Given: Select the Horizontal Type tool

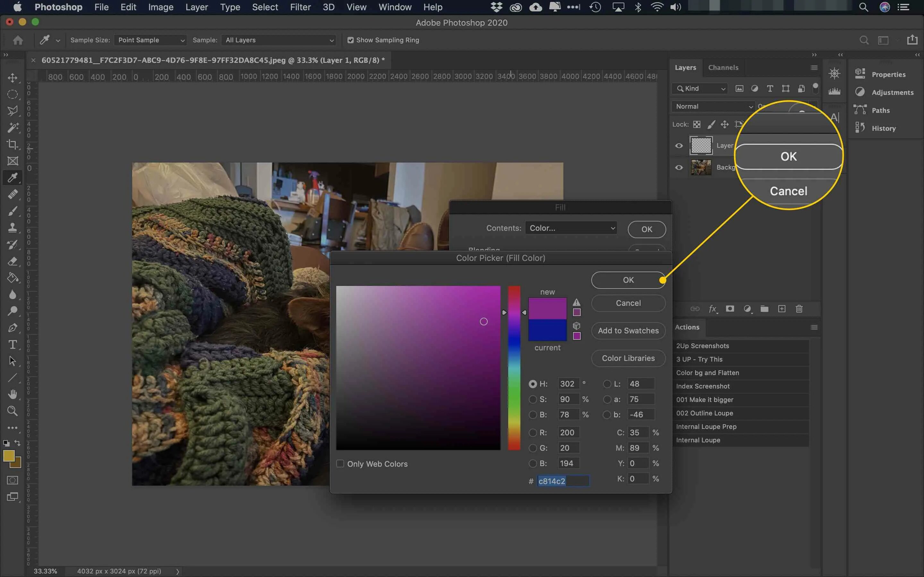Looking at the screenshot, I should click(13, 345).
